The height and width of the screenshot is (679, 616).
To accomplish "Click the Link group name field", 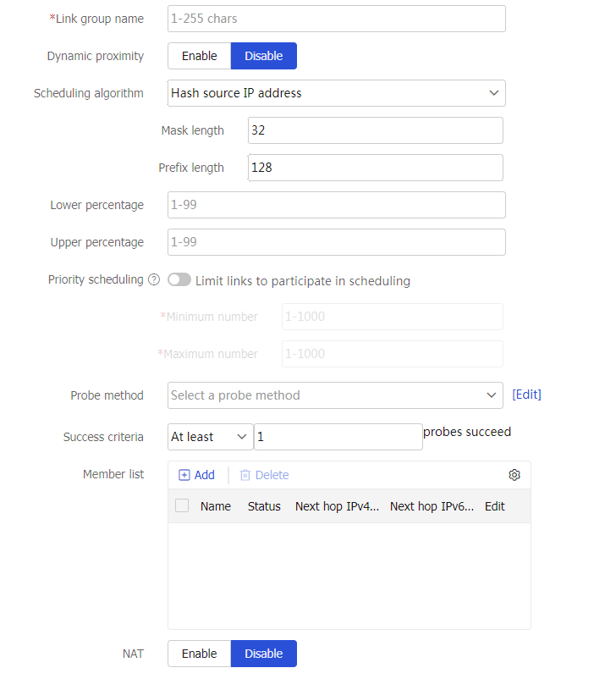I will coord(336,19).
